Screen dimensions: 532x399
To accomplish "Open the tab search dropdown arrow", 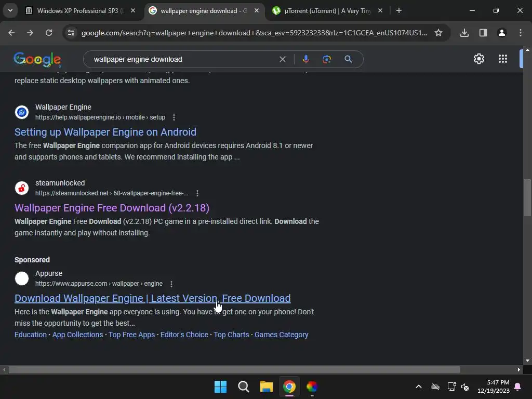I will (10, 10).
